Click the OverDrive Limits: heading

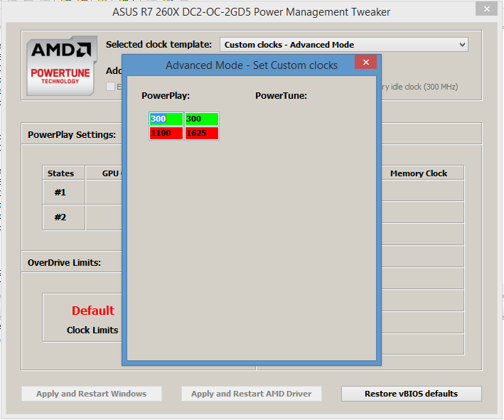(x=64, y=263)
